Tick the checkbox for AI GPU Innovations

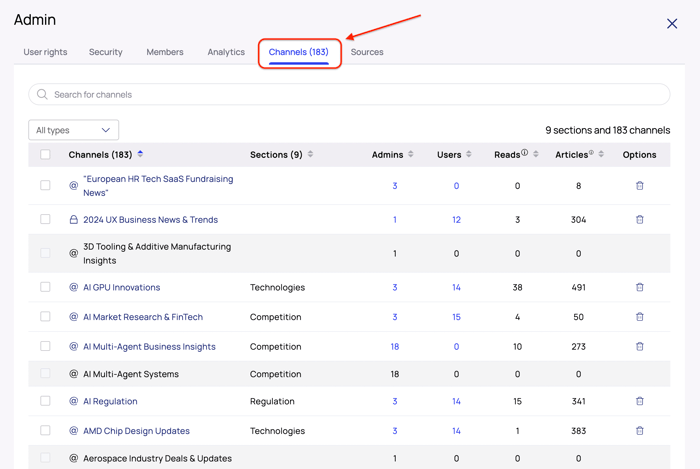coord(45,287)
